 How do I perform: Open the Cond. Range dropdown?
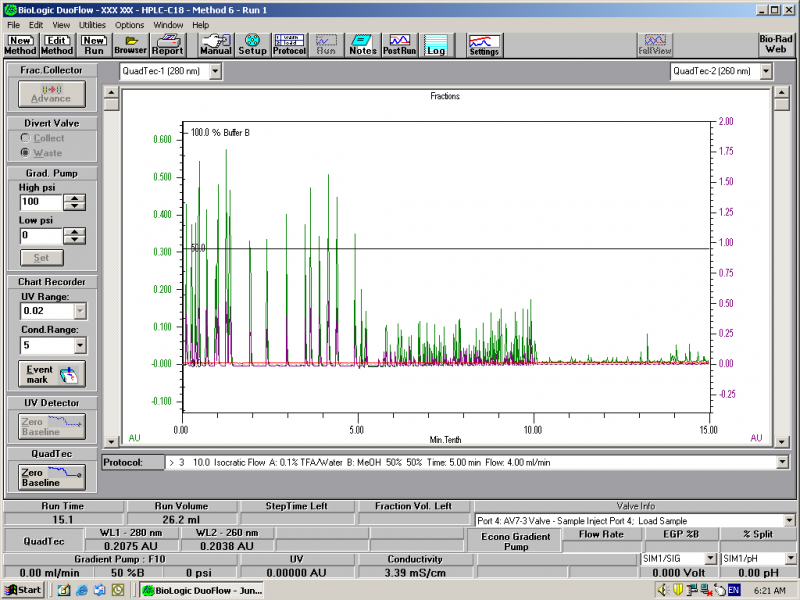point(80,345)
